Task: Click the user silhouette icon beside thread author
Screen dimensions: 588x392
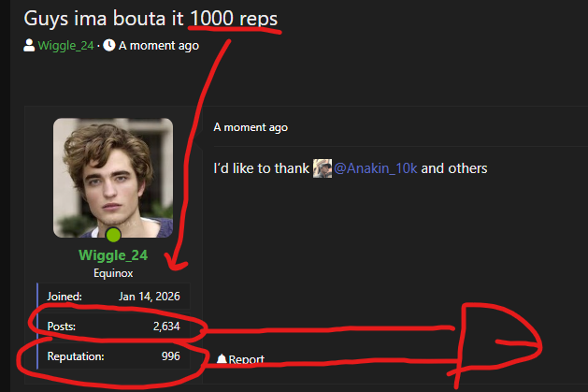Action: [29, 46]
